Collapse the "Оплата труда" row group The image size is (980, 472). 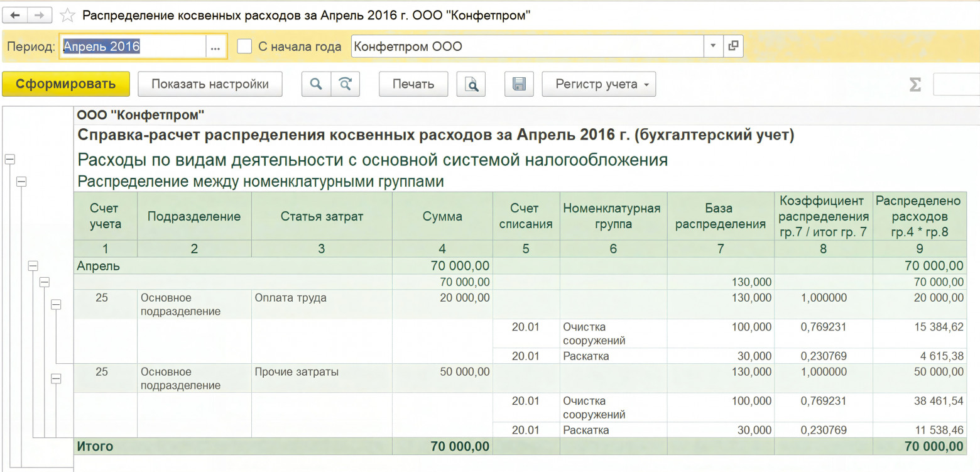(x=57, y=304)
